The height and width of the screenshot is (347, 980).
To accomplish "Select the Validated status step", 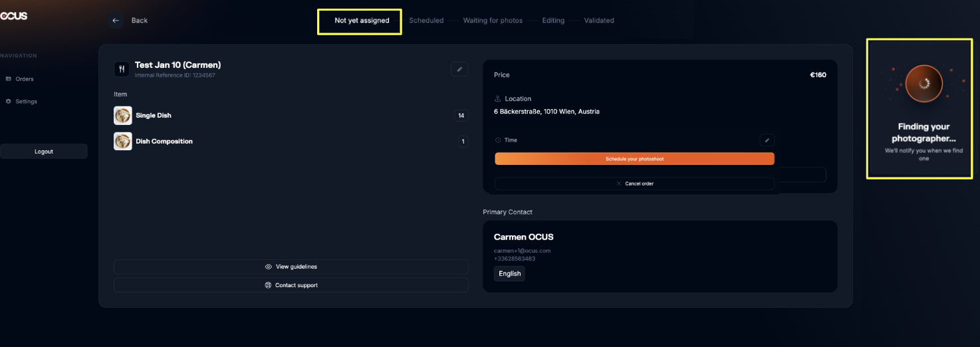I will 599,21.
